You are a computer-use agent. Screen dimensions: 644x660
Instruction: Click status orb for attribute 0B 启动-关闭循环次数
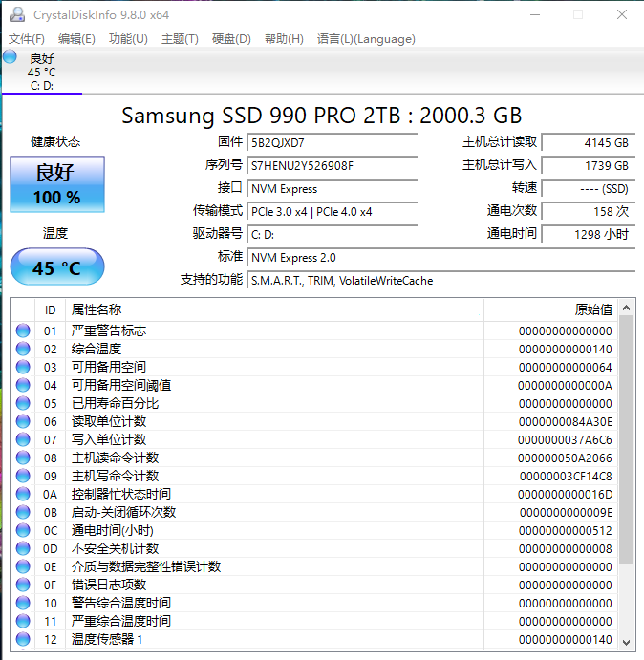[23, 512]
